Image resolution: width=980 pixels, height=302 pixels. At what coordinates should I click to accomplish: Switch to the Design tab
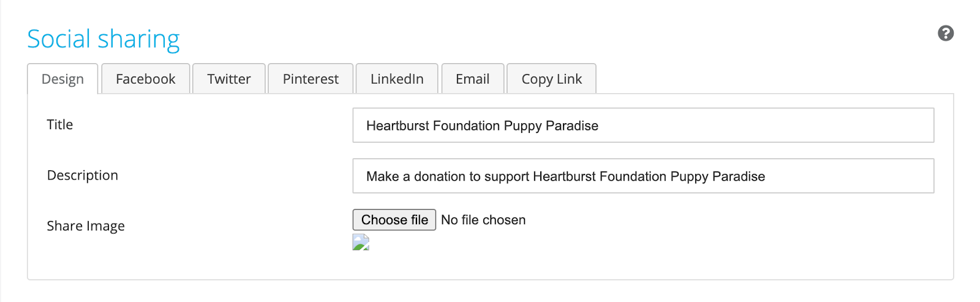(62, 79)
